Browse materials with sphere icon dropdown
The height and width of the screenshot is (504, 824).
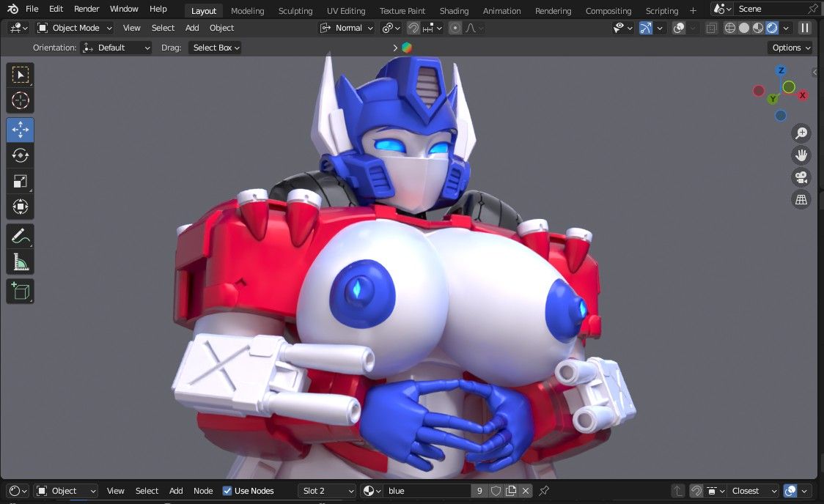pyautogui.click(x=372, y=491)
